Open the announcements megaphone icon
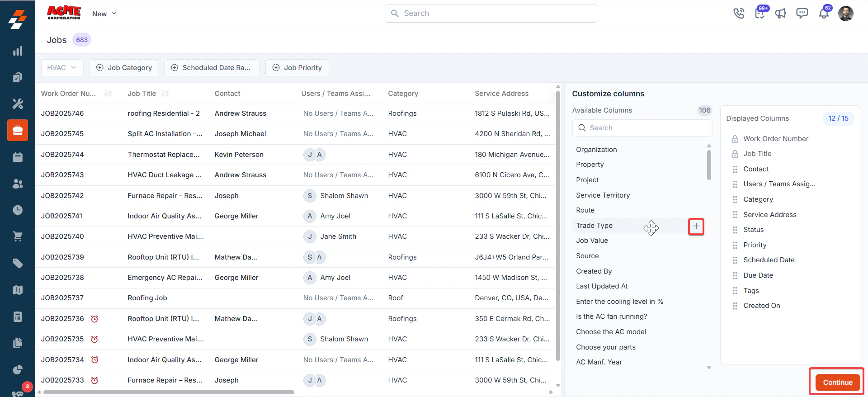The height and width of the screenshot is (397, 868). coord(781,14)
